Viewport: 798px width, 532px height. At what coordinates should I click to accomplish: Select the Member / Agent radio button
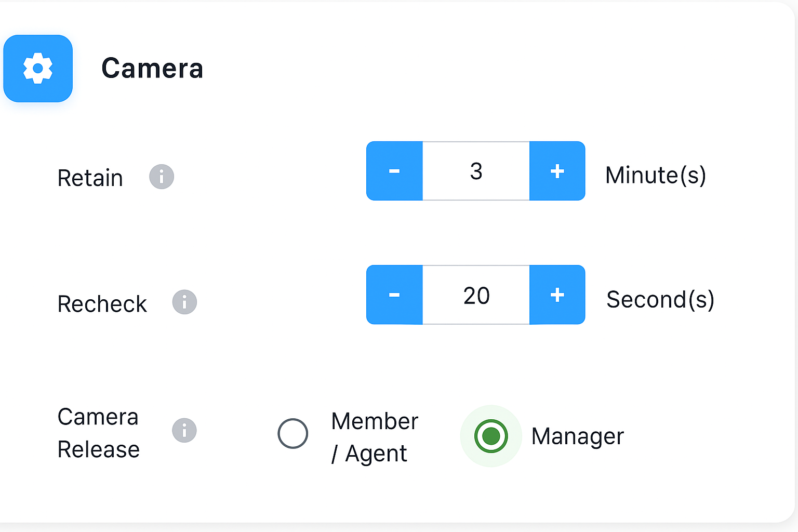click(x=293, y=433)
